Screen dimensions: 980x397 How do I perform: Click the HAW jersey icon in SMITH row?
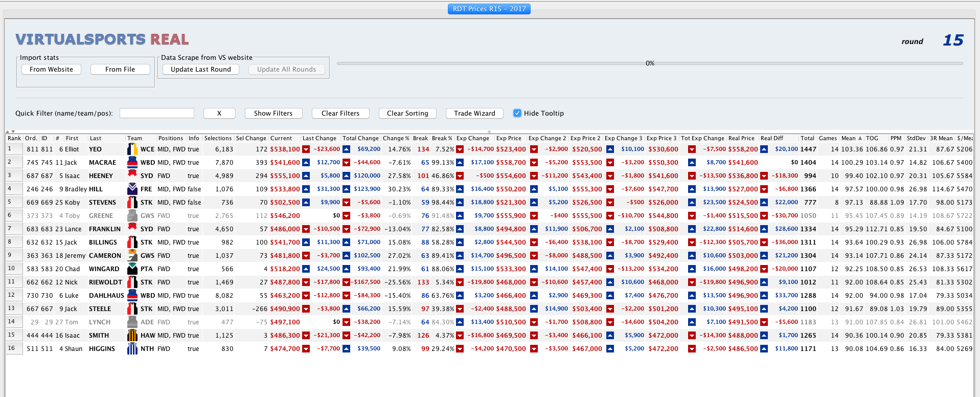132,336
